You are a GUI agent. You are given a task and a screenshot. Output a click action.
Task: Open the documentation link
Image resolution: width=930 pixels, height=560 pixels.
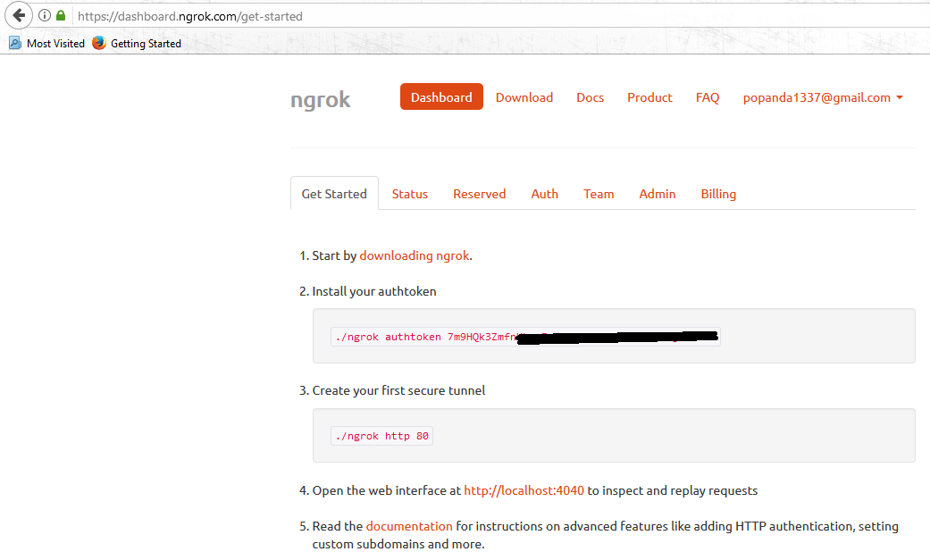click(408, 526)
